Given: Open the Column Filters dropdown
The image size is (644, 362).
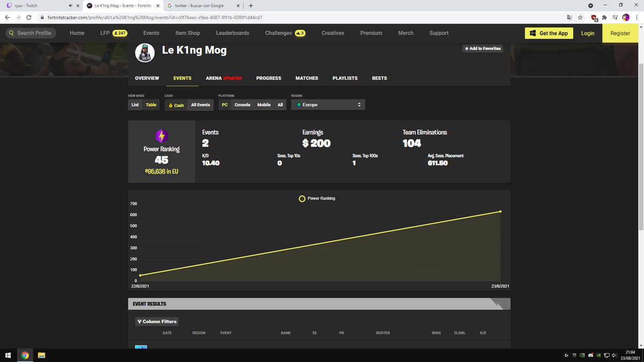Looking at the screenshot, I should pos(157,322).
